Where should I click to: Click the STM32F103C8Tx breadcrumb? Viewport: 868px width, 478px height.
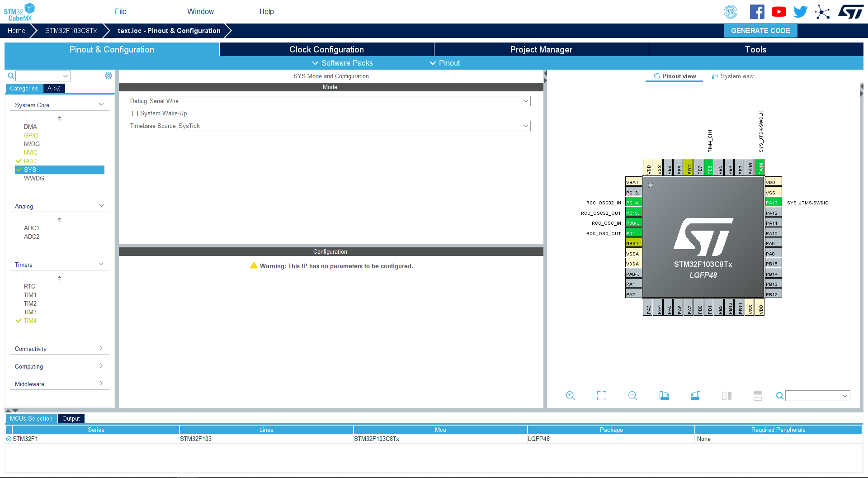pyautogui.click(x=71, y=31)
